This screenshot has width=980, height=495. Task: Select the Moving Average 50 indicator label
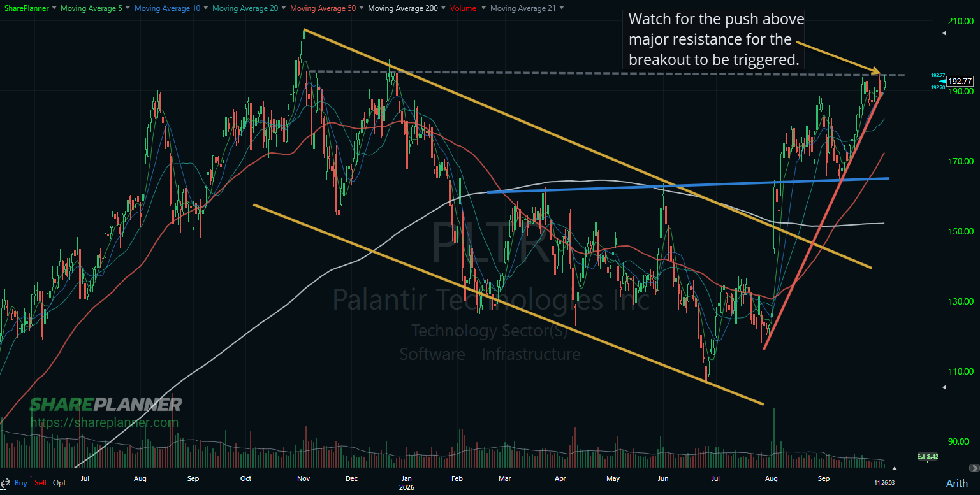tap(322, 8)
